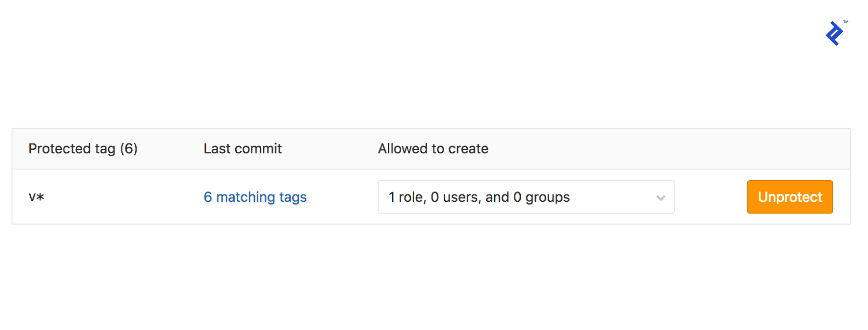Click the Allowed to create column header
868x330 pixels.
click(x=432, y=148)
